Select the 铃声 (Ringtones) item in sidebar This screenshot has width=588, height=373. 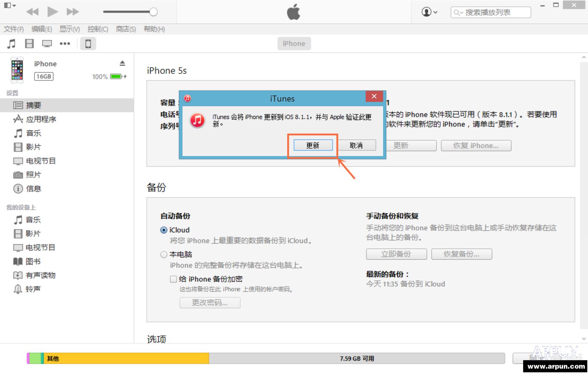32,289
